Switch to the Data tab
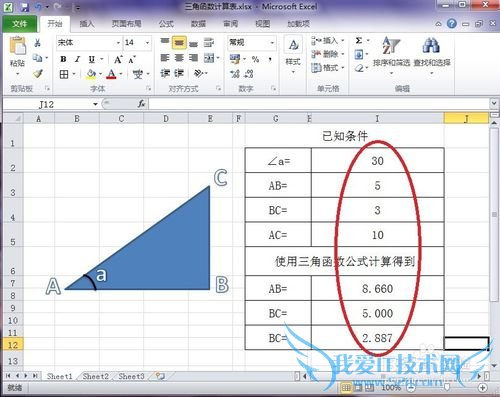Viewport: 500px width, 397px height. point(198,24)
